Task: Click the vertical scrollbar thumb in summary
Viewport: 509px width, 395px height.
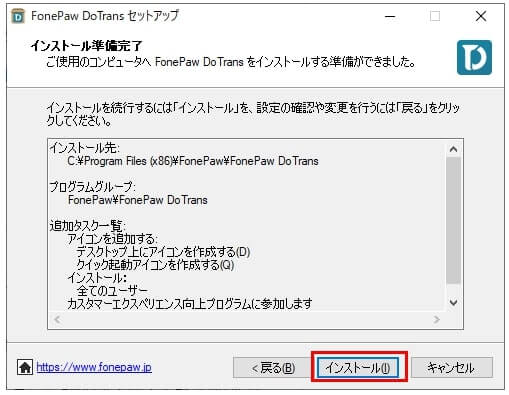Action: pyautogui.click(x=453, y=220)
